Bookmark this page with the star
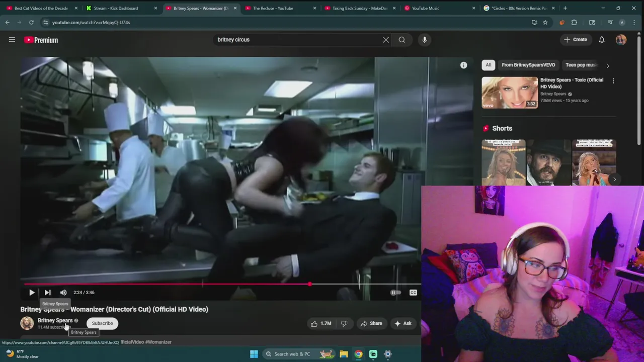Screen dimensions: 644x362 pyautogui.click(x=545, y=22)
